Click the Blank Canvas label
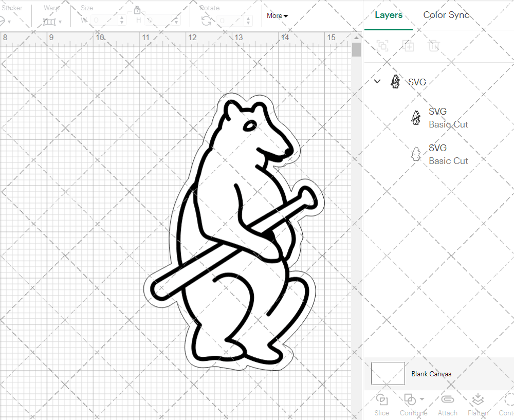The height and width of the screenshot is (420, 514). [431, 374]
